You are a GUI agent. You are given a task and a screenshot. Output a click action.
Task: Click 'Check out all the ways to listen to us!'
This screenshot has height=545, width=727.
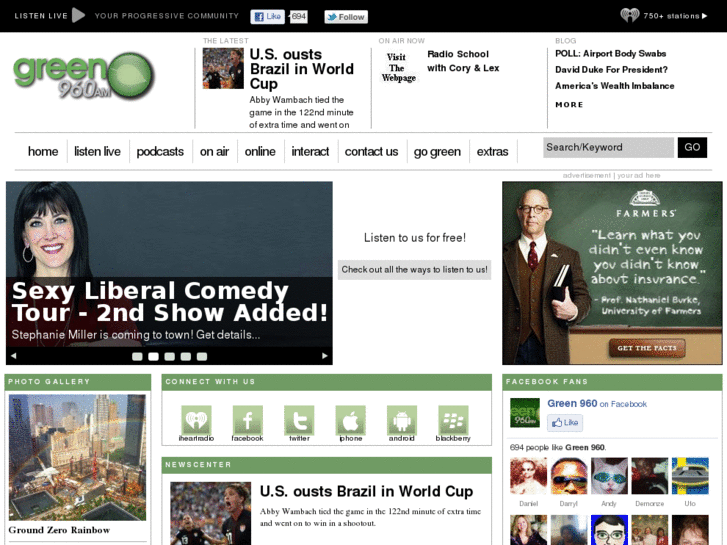(x=415, y=269)
